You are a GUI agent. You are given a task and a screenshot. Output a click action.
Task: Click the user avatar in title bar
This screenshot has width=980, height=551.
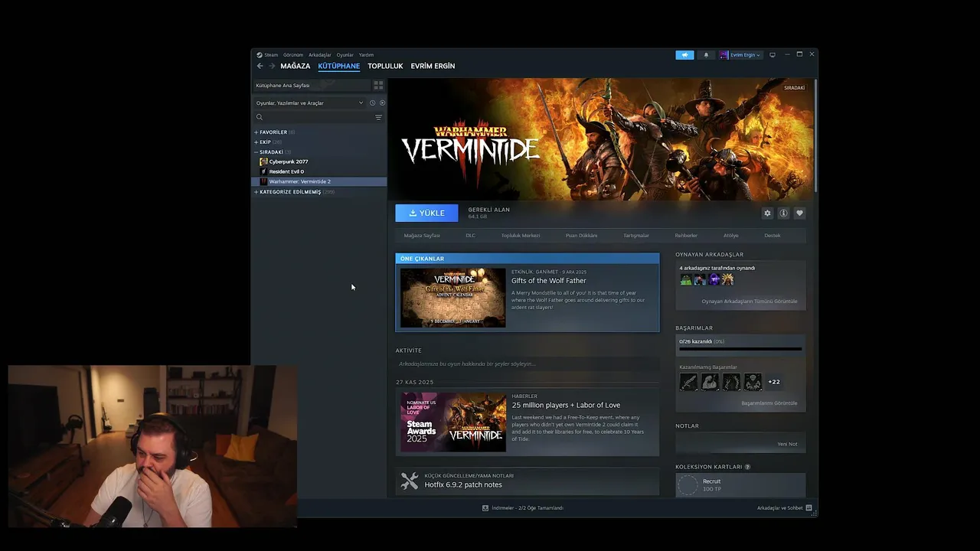point(724,55)
